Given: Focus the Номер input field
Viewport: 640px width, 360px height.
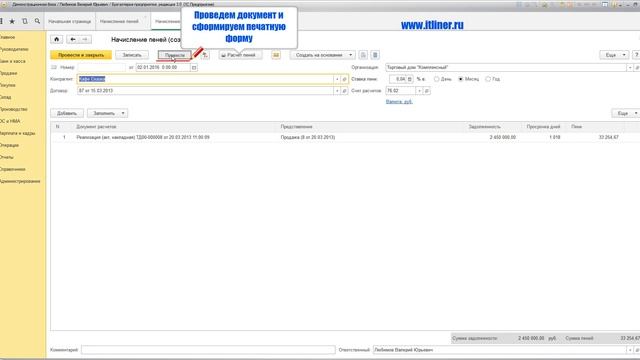Looking at the screenshot, I should point(102,67).
